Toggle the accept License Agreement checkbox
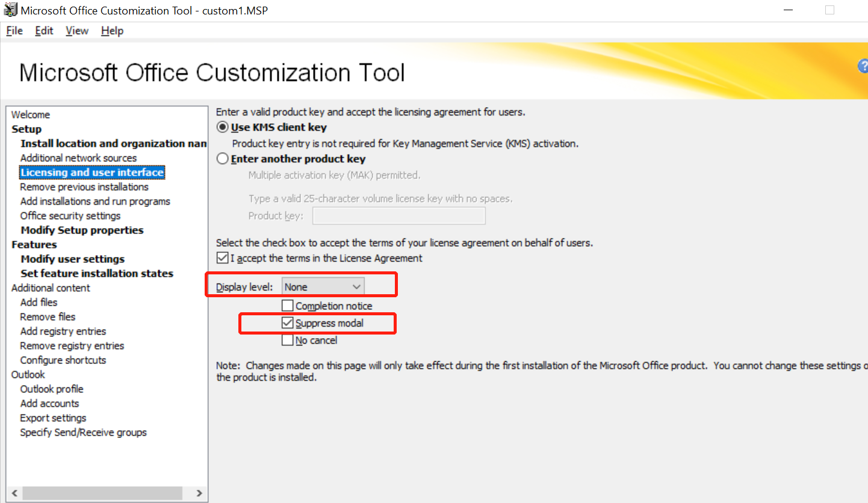 (x=223, y=258)
